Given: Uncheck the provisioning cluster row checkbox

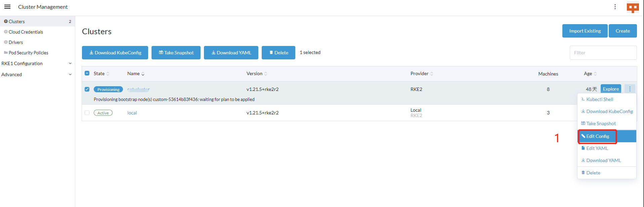Looking at the screenshot, I should click(87, 89).
